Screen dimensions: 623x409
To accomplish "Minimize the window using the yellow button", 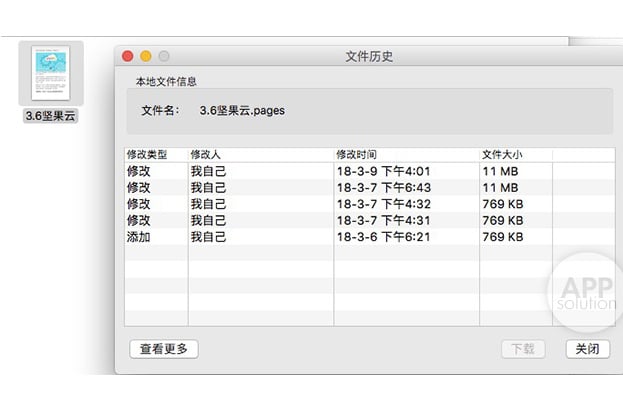I will (146, 56).
